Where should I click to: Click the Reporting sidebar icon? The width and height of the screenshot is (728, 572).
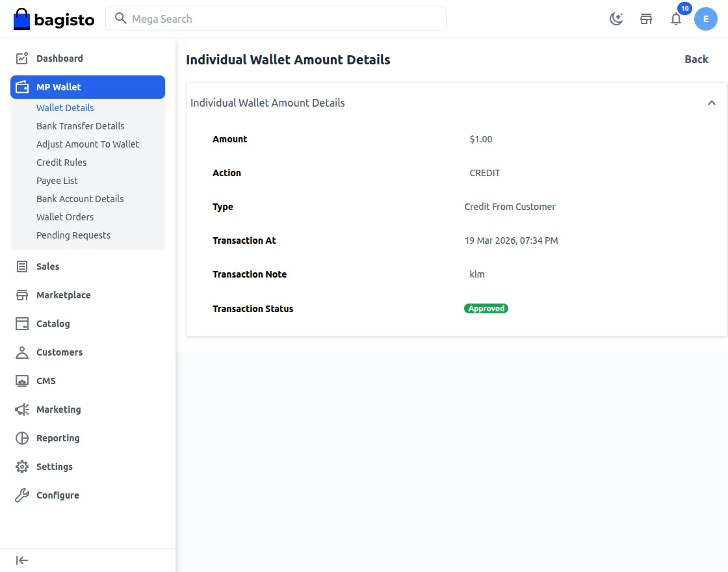click(22, 437)
